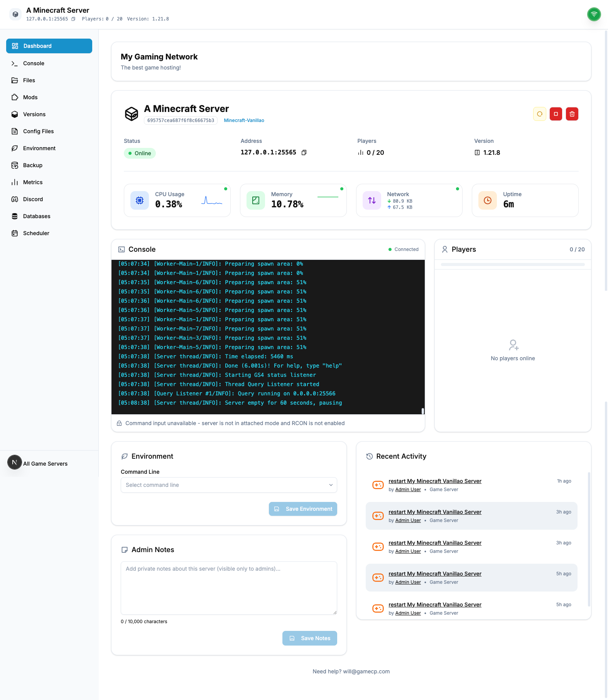The height and width of the screenshot is (700, 608).
Task: Click the Version 1.21.8 value
Action: pyautogui.click(x=491, y=153)
